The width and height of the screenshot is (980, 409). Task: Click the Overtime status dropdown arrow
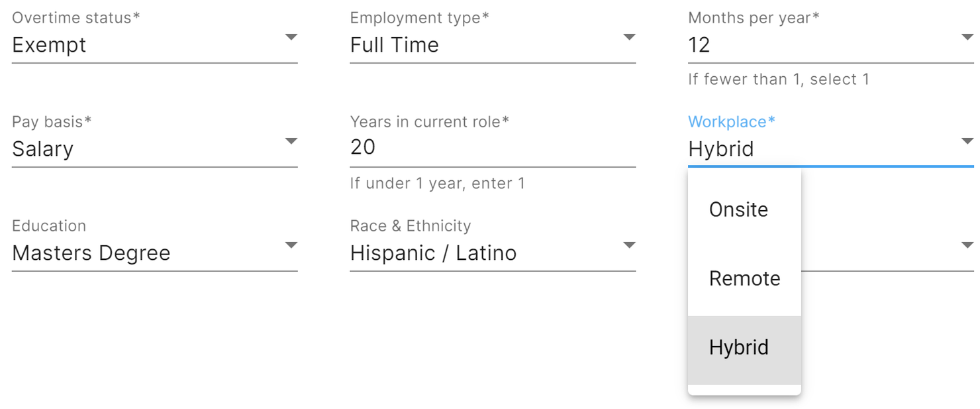pos(291,38)
